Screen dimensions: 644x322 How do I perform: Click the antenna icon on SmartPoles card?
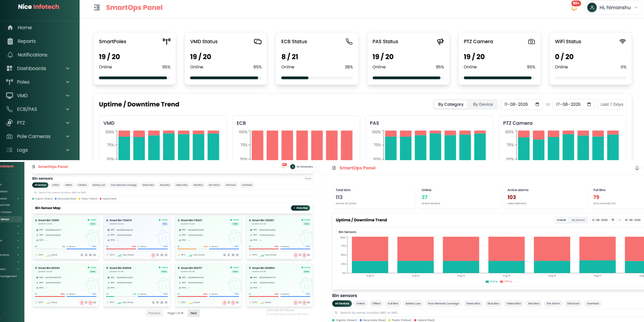[x=166, y=41]
